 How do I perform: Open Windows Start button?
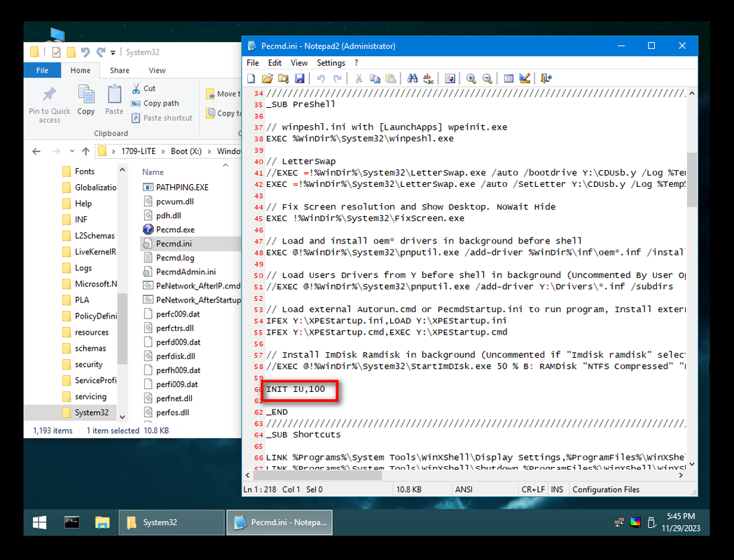[x=40, y=522]
